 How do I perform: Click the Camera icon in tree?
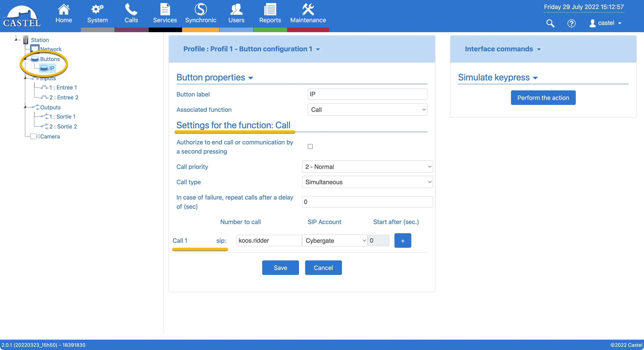pyautogui.click(x=35, y=136)
